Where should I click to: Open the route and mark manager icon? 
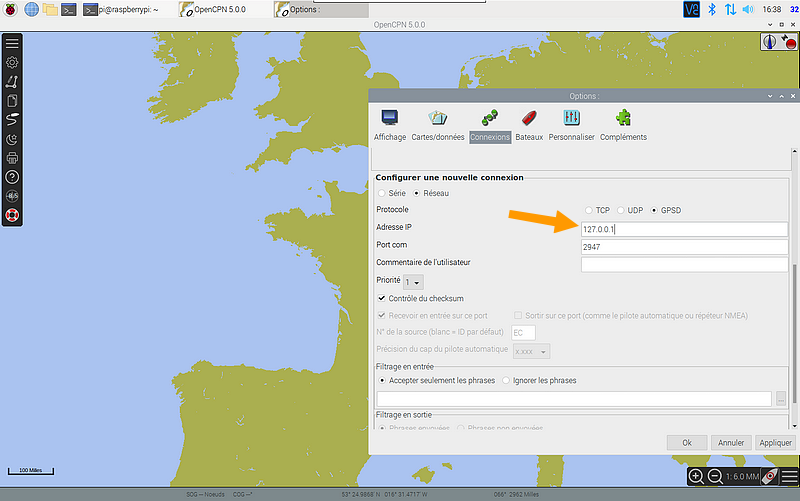coord(12,101)
